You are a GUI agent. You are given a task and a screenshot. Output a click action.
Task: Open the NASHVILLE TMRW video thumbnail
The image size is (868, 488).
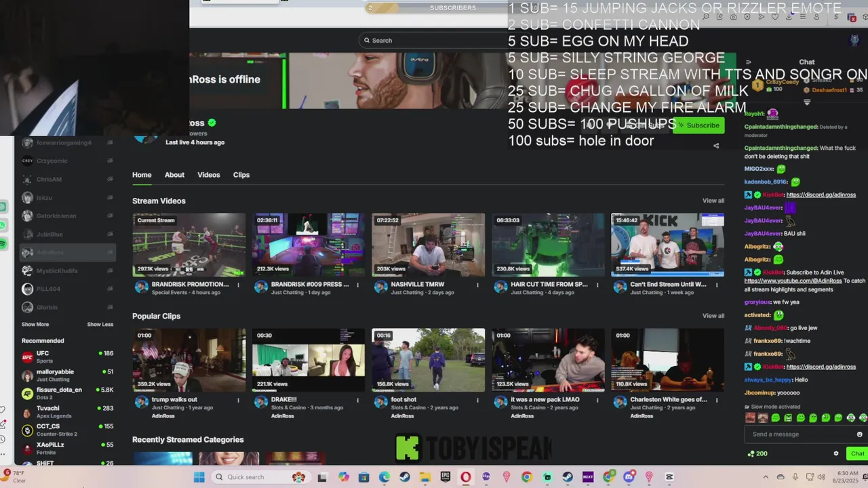coord(429,245)
